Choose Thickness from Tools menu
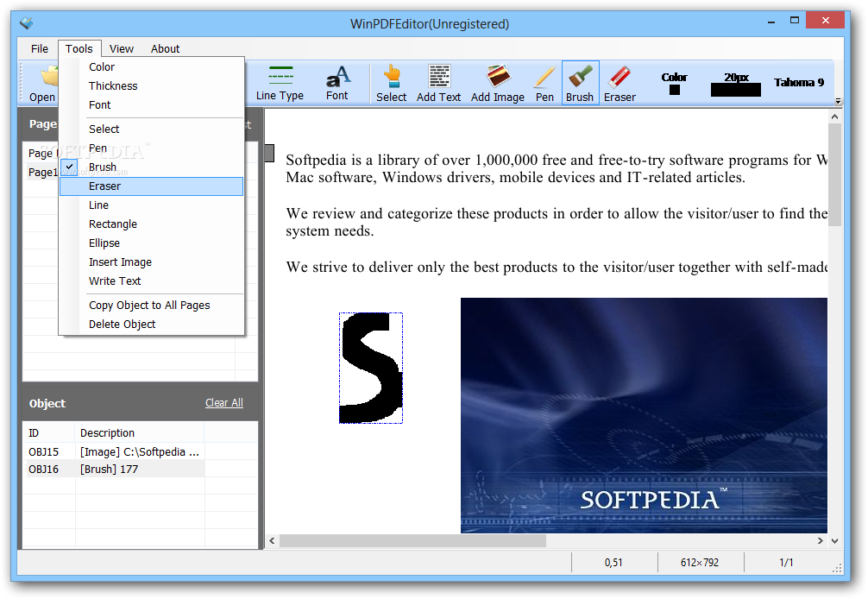 [151, 85]
